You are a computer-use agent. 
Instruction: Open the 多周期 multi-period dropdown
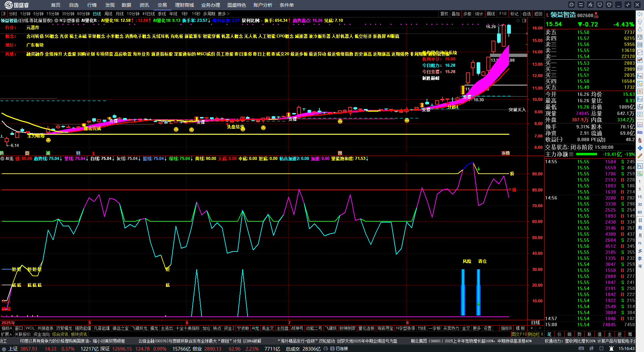[x=209, y=14]
